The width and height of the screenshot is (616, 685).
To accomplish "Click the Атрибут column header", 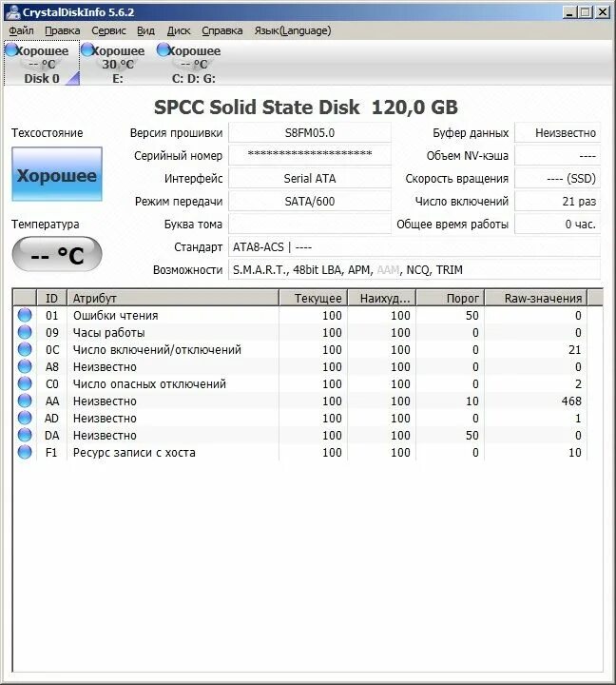I will [x=173, y=298].
